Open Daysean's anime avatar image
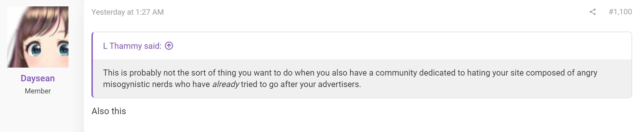This screenshot has width=644, height=132. 38,37
